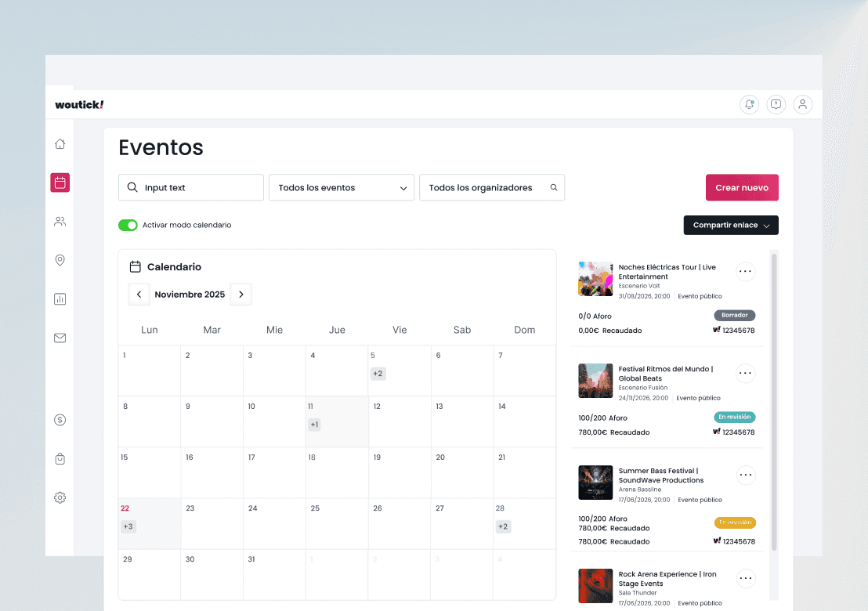
Task: Click the 0/0 Aforo text
Action: point(595,316)
